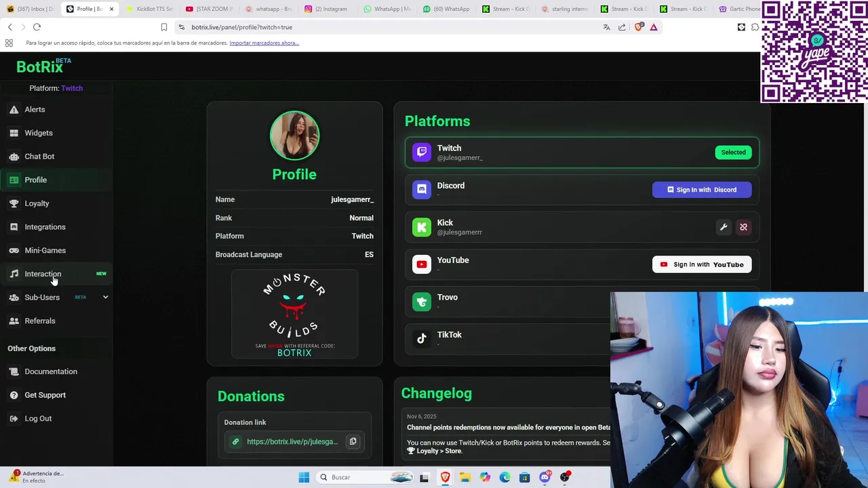Click the Monster Builds referral banner
Screen dimensions: 868x488
point(294,314)
